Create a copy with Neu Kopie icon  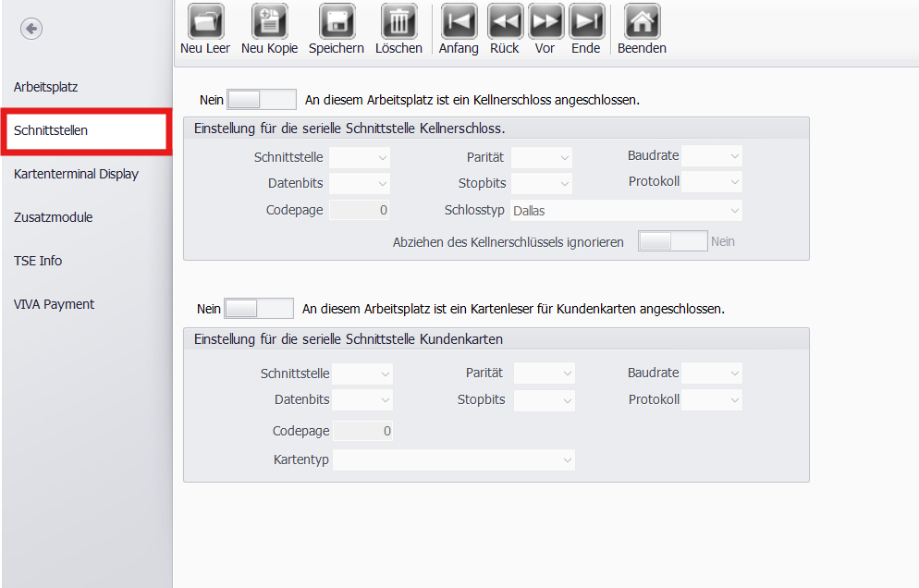coord(269,21)
